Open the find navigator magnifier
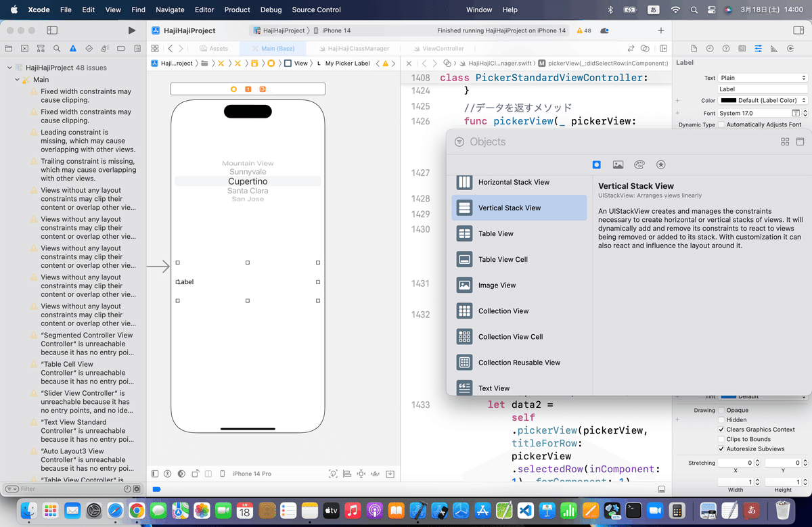 coord(57,49)
